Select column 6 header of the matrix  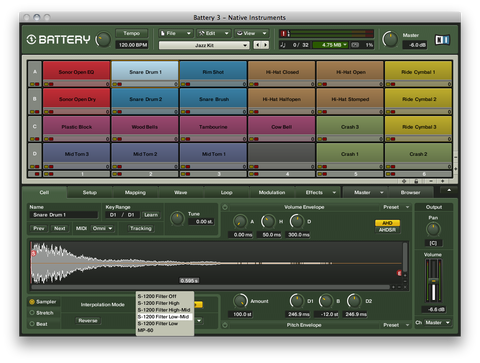point(424,174)
